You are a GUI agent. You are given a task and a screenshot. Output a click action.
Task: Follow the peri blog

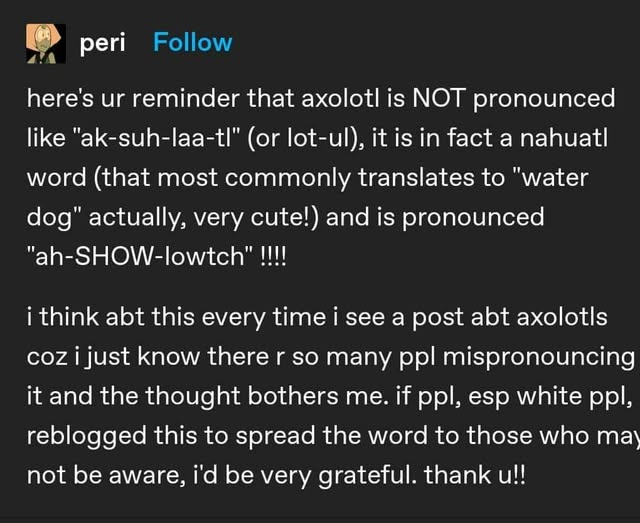tap(191, 42)
